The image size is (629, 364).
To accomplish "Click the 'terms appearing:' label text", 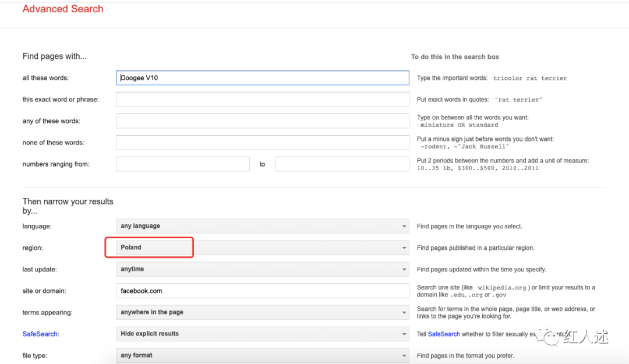I will click(x=47, y=312).
